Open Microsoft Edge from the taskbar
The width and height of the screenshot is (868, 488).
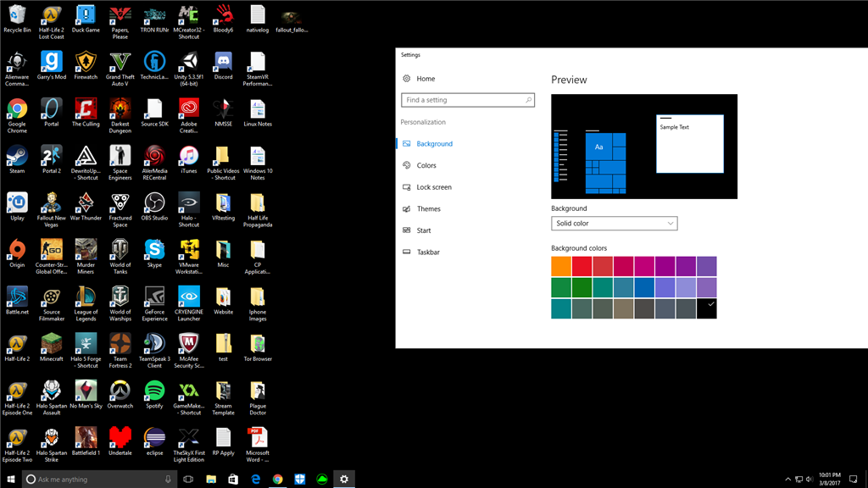(x=255, y=479)
